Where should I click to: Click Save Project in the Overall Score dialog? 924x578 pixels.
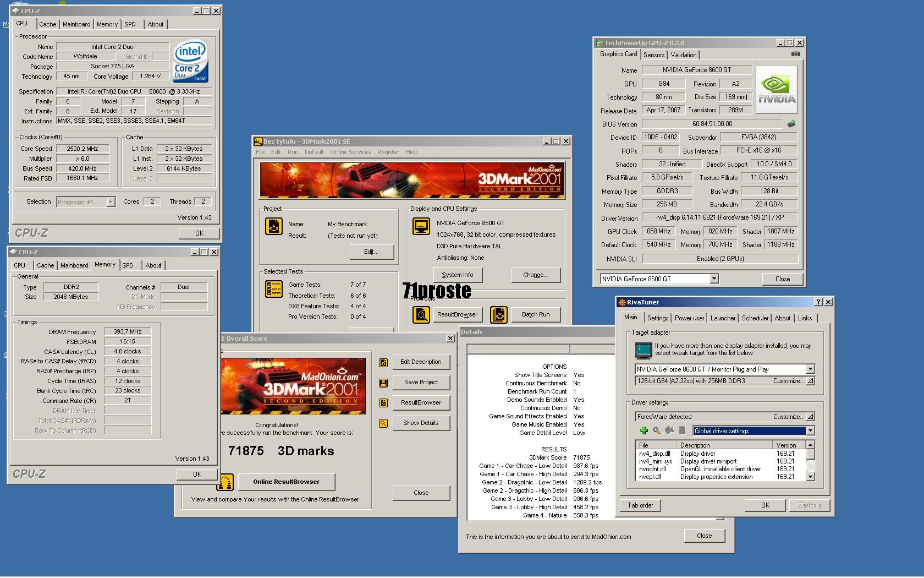point(421,382)
